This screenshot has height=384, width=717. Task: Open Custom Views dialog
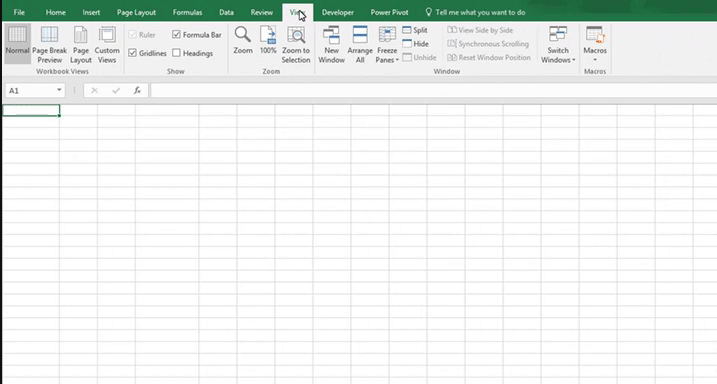[107, 45]
